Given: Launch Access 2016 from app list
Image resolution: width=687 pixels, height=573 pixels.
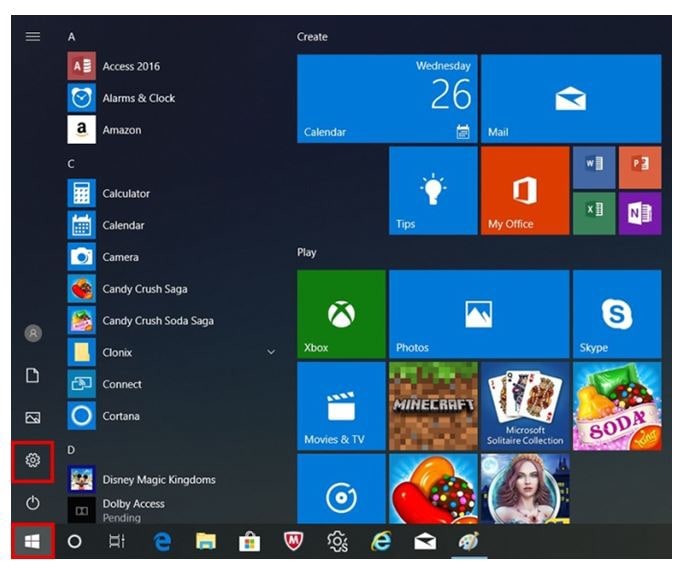Looking at the screenshot, I should [173, 66].
